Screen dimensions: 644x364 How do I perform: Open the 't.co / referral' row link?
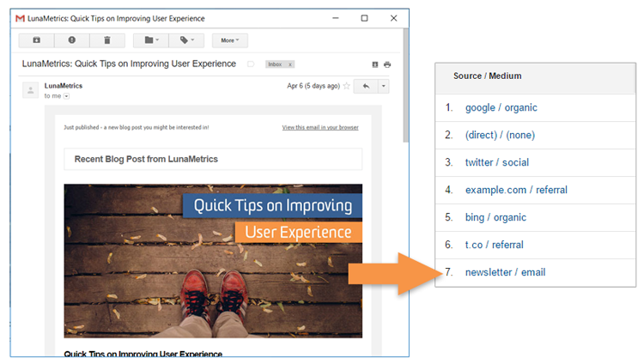(494, 245)
